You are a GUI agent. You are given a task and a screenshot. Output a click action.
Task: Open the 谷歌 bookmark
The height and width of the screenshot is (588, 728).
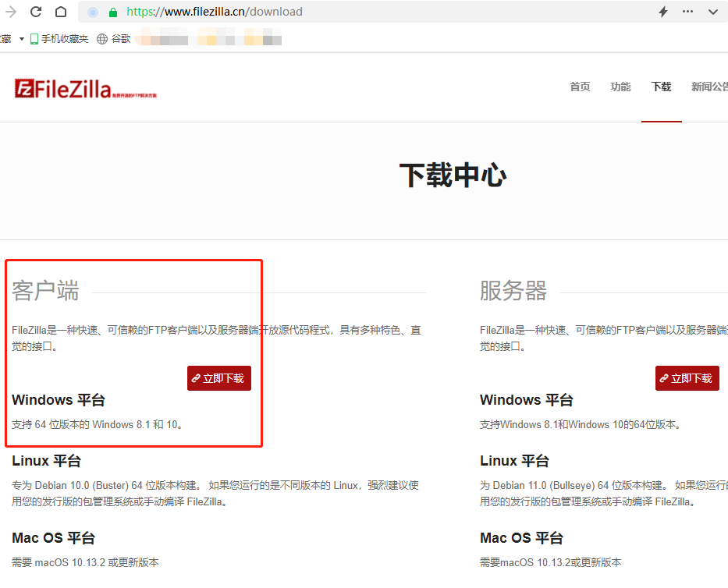coord(114,39)
